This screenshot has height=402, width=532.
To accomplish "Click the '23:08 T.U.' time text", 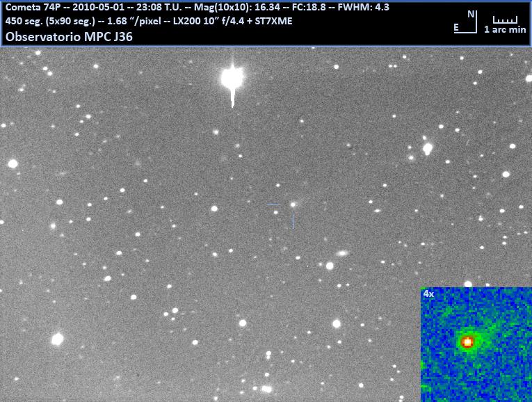I will pos(159,7).
